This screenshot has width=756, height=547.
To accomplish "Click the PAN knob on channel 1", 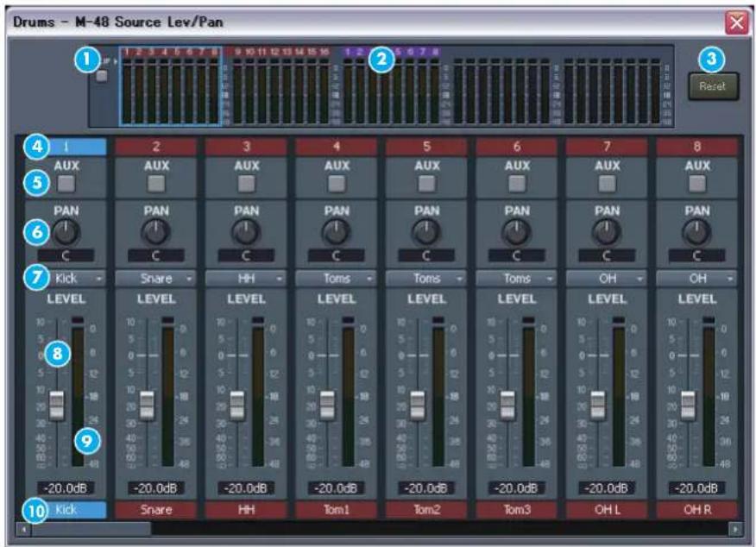I will point(66,232).
